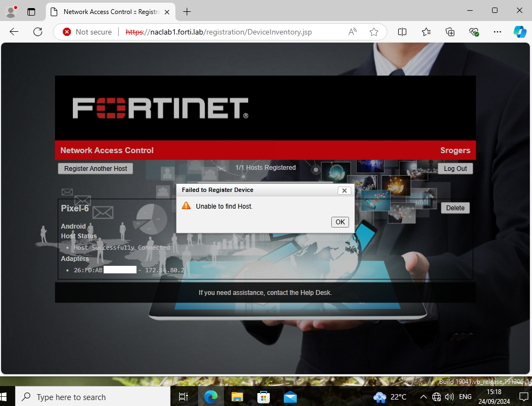Click the Host Successfully Connected status
This screenshot has width=532, height=406.
[122, 247]
